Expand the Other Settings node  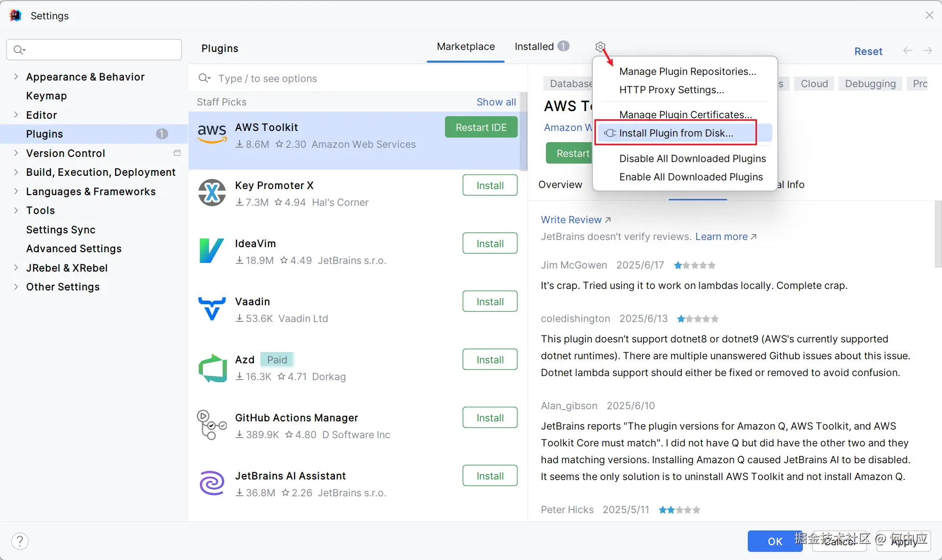(16, 286)
